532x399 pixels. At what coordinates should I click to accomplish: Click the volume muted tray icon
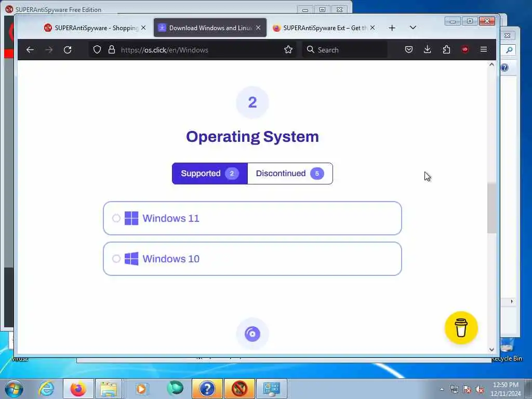click(480, 390)
